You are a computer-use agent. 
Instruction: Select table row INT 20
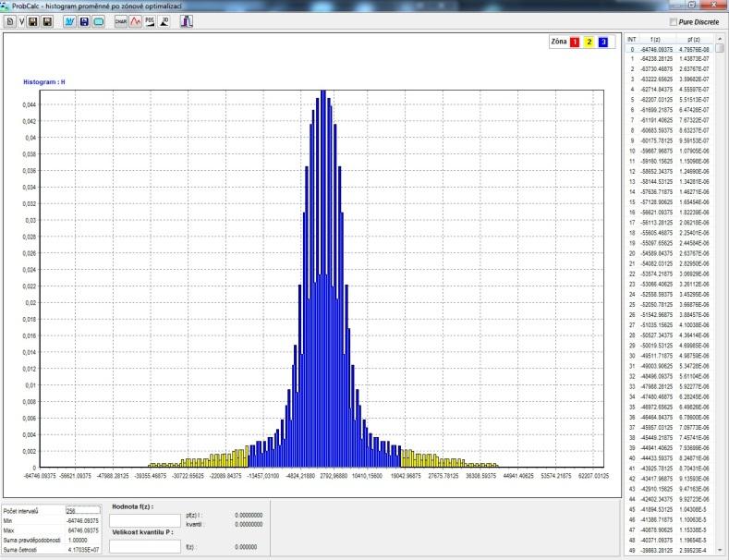670,253
